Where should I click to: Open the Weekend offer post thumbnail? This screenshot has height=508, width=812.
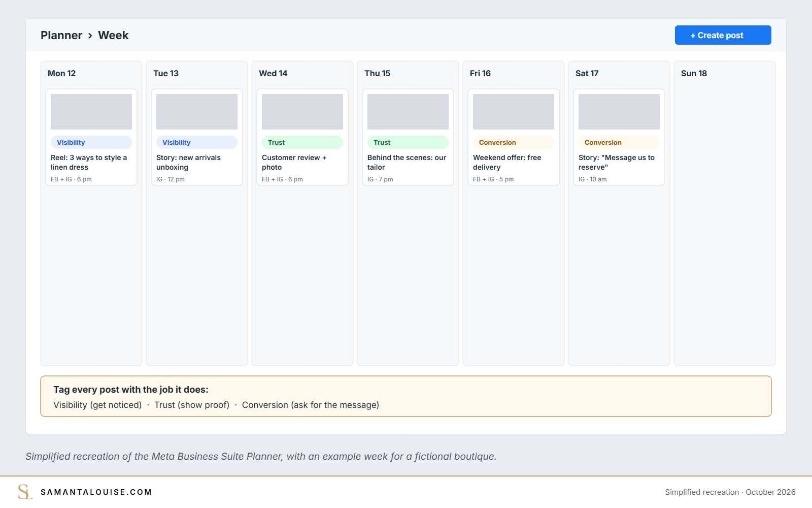tap(514, 112)
